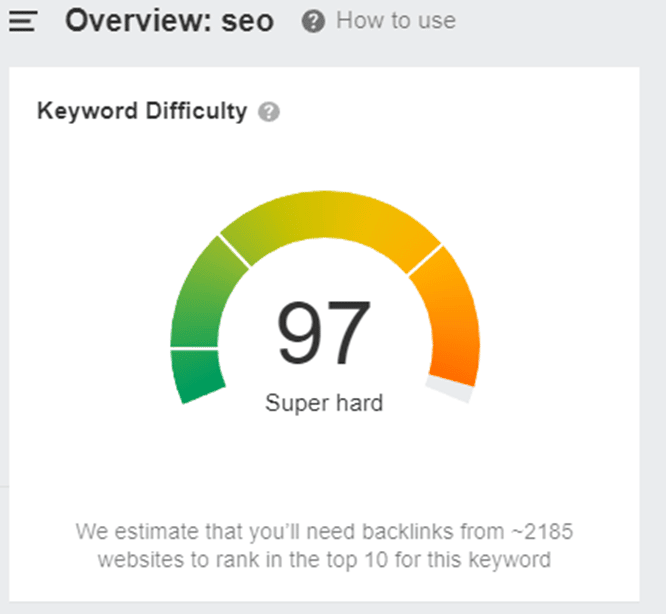Click the word Overview in the page title
This screenshot has width=666, height=614.
138,21
